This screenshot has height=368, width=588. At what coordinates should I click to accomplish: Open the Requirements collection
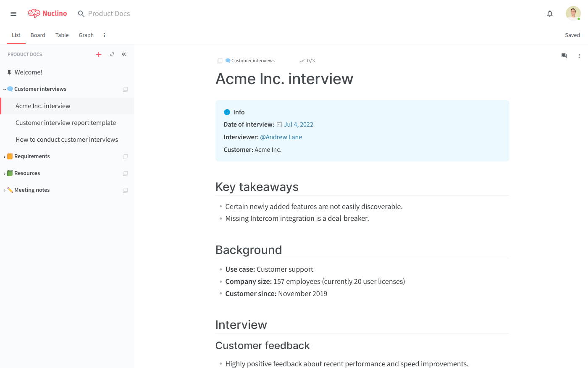tap(32, 156)
